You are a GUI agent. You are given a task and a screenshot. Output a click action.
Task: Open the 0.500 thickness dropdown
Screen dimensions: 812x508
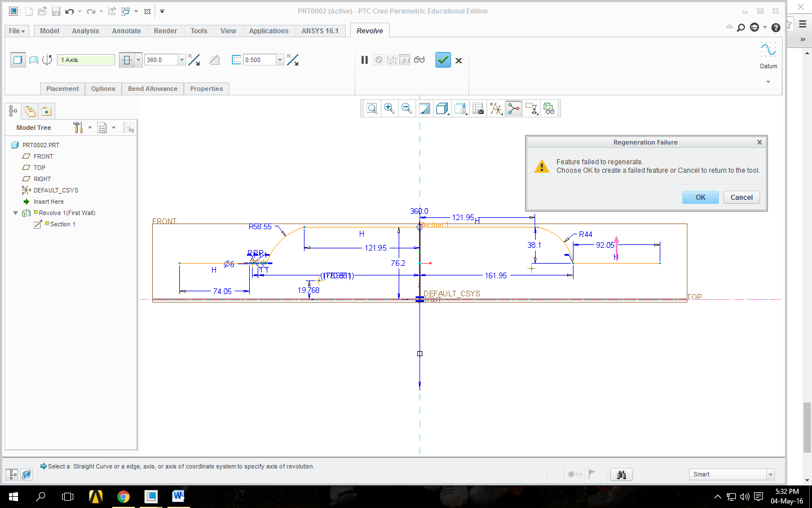tap(280, 60)
